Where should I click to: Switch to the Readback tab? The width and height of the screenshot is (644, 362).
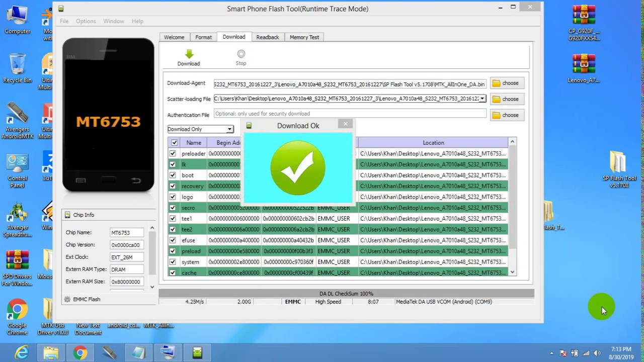268,37
